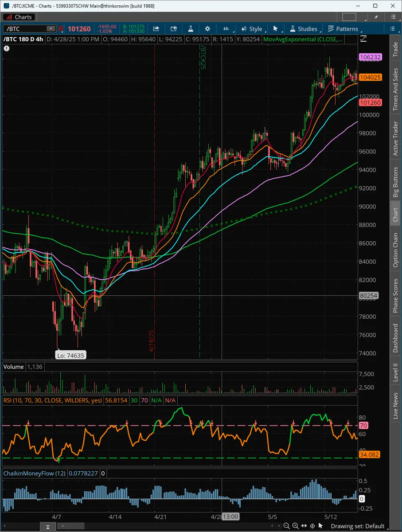Click the A: 101330 ask quote
The height and width of the screenshot is (532, 402).
[134, 31]
